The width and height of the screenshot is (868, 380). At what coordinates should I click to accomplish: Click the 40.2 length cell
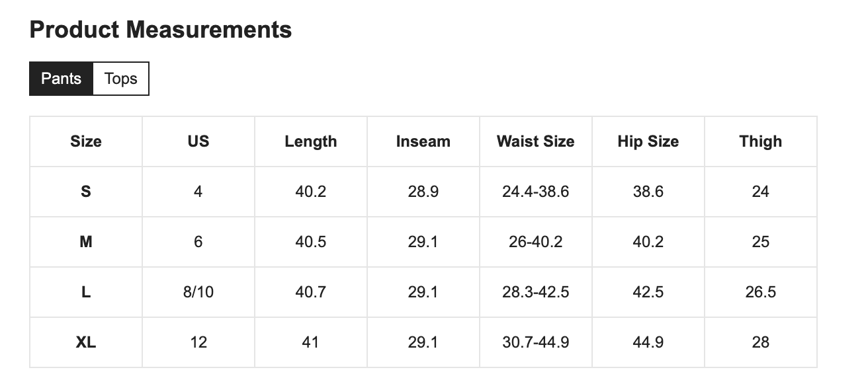311,192
